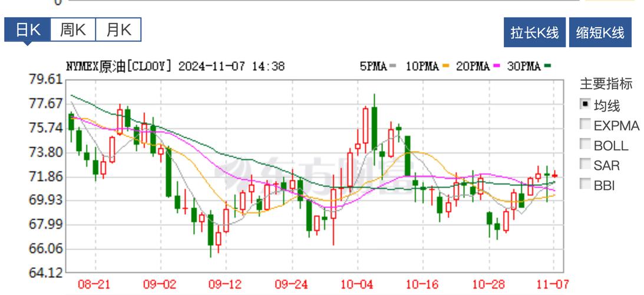This screenshot has height=295, width=644.
Task: Open the 月K monthly chart tab
Action: pyautogui.click(x=118, y=30)
